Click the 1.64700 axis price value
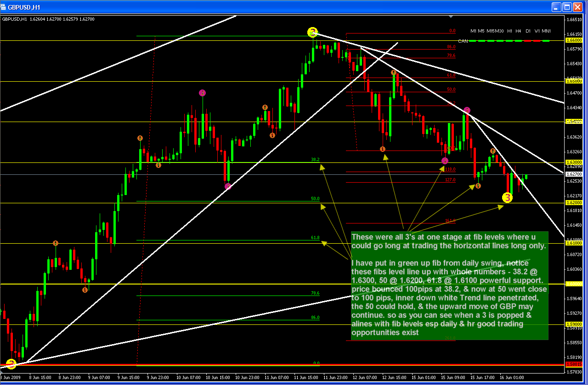Image resolution: width=588 pixels, height=385 pixels. pos(574,93)
